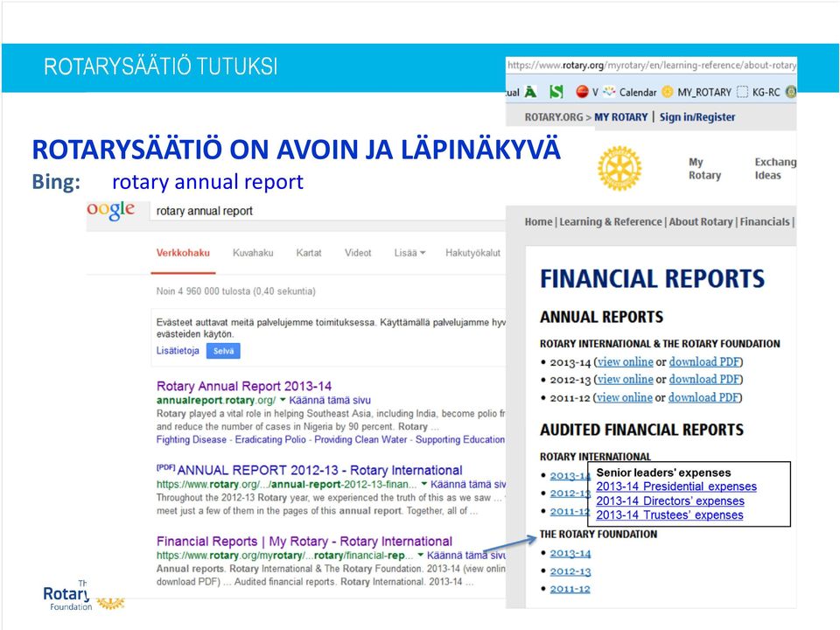
Task: Open The Rotary Foundation 2012-13 audited report
Action: (x=570, y=571)
